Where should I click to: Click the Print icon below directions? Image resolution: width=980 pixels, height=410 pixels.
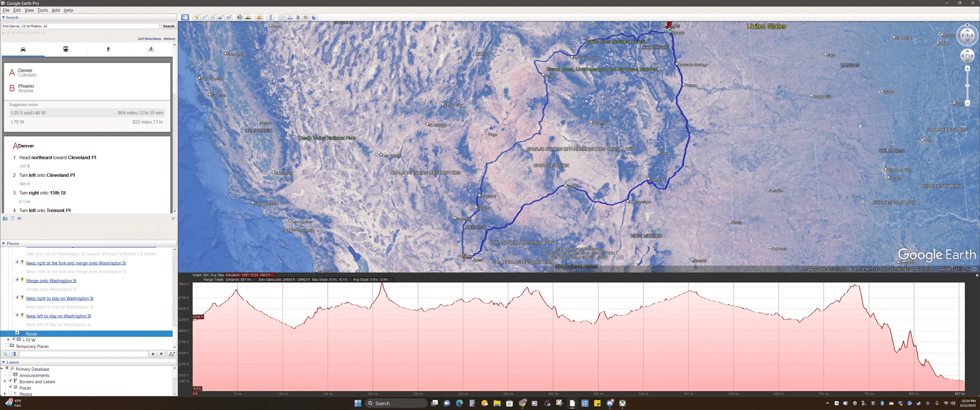[19, 219]
